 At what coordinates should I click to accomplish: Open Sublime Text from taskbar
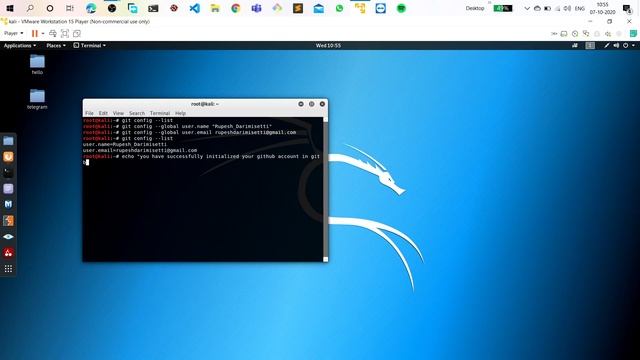click(298, 8)
